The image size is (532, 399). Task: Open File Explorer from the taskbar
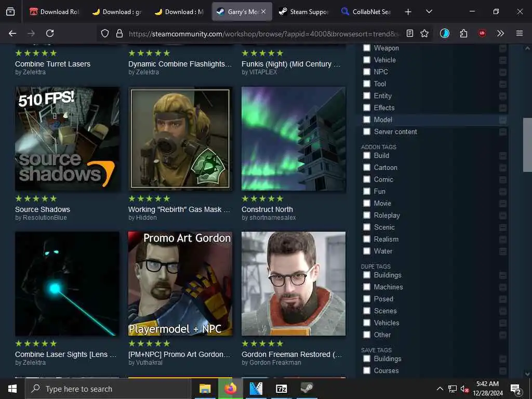[205, 389]
